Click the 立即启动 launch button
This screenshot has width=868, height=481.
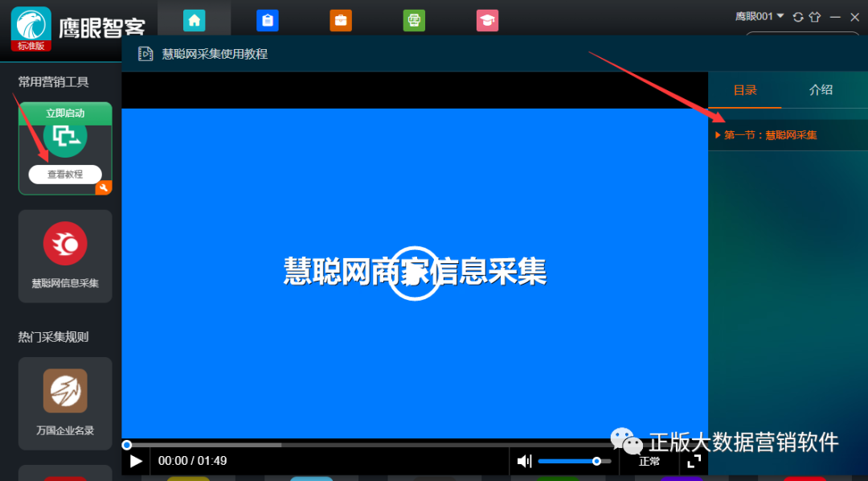click(64, 113)
